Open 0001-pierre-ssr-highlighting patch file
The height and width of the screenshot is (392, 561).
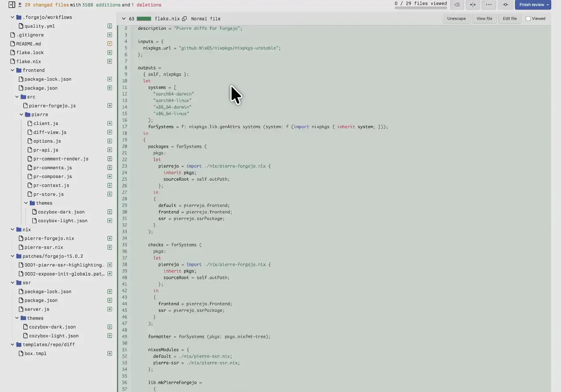point(64,265)
